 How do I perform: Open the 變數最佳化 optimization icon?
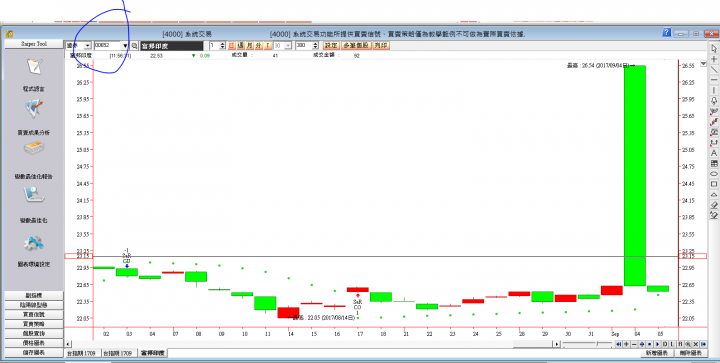34,195
